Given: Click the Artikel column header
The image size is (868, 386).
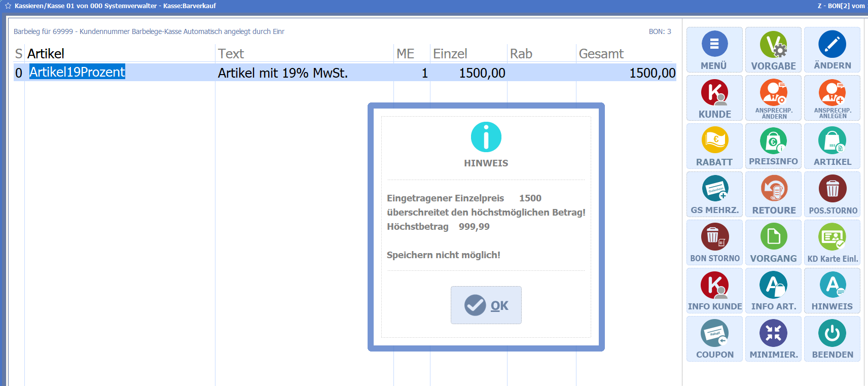Looking at the screenshot, I should tap(46, 54).
